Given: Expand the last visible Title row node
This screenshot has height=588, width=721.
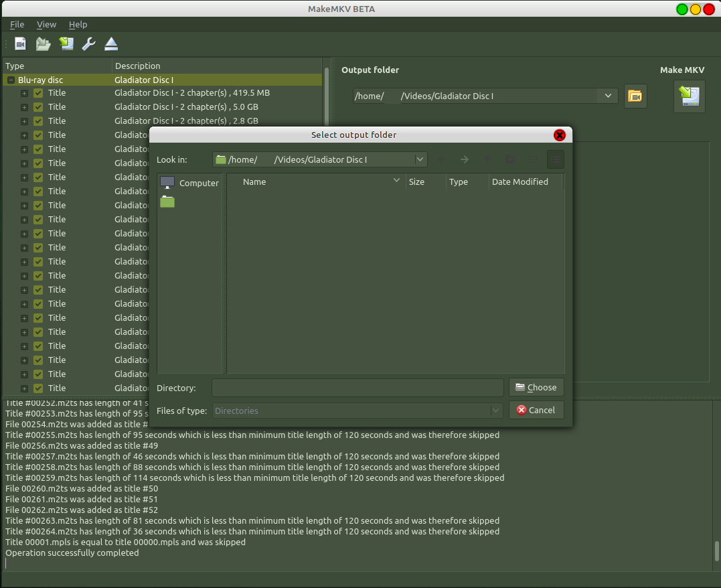Looking at the screenshot, I should tap(24, 388).
